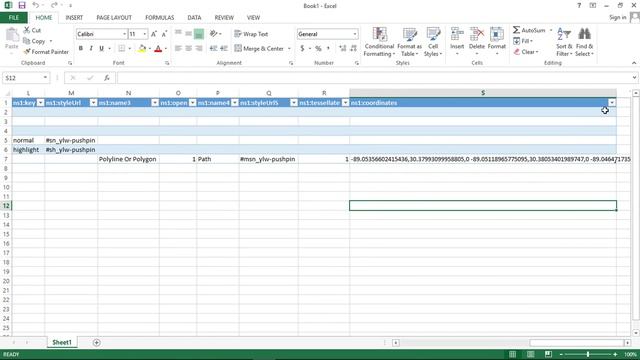Open filter dropdown for ns1:key column
The height and width of the screenshot is (360, 640).
tap(40, 103)
